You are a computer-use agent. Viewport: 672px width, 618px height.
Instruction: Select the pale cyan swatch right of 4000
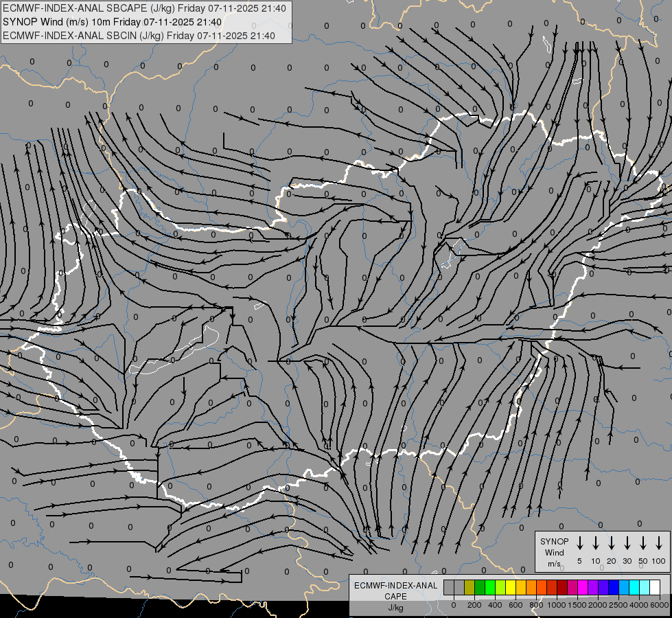point(645,587)
